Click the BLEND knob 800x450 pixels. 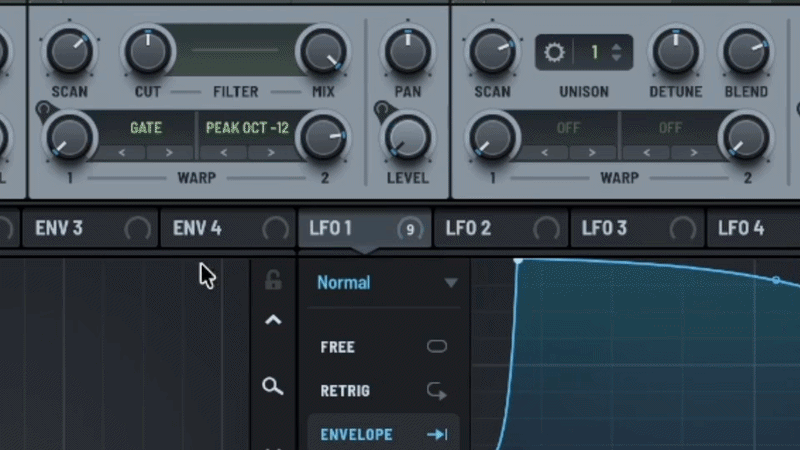[746, 52]
